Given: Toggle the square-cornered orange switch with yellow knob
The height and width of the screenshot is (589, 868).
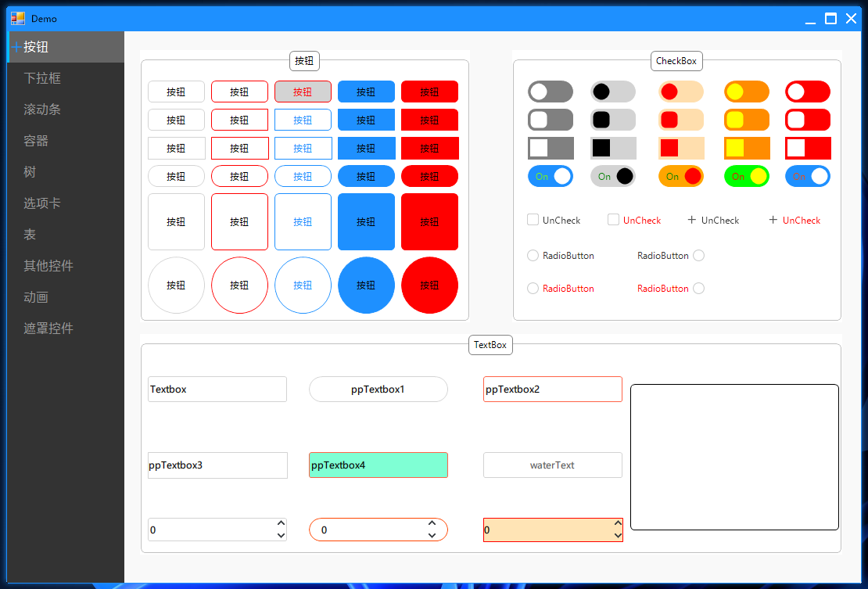Looking at the screenshot, I should pos(747,149).
